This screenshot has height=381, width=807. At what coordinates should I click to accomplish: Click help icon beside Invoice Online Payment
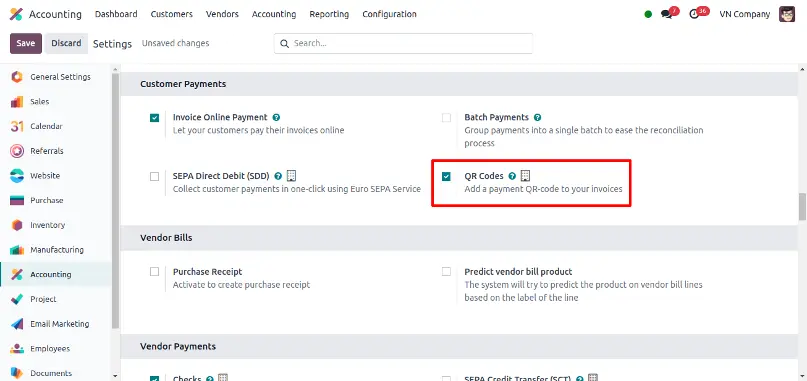[276, 117]
